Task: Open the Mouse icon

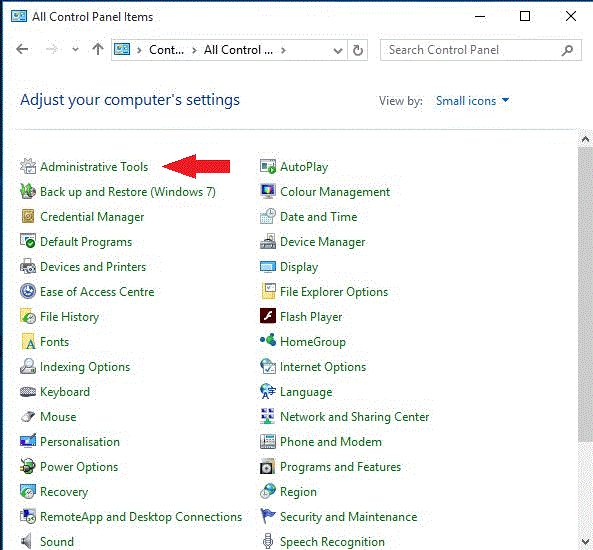Action: pyautogui.click(x=28, y=416)
